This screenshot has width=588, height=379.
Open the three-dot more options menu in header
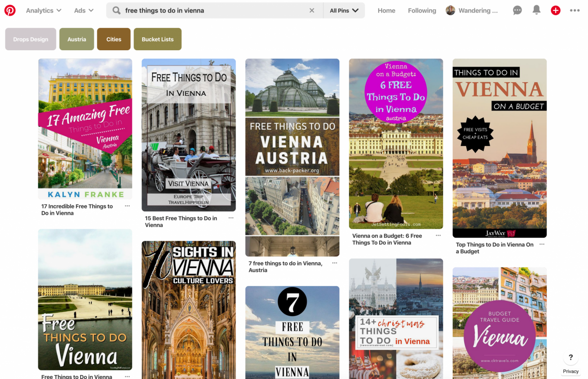[575, 10]
